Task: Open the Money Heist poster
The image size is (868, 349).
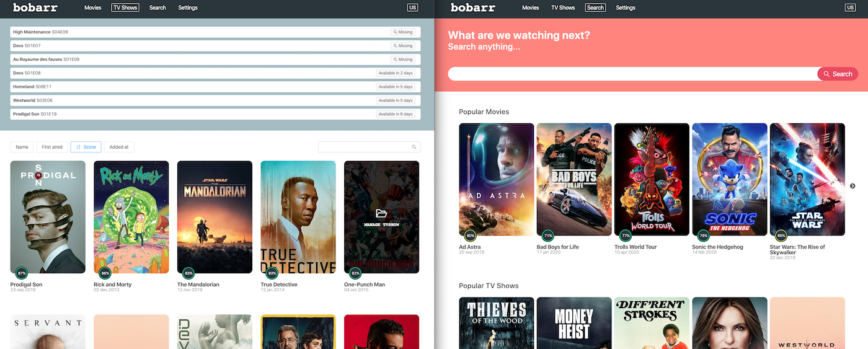Action: (574, 323)
